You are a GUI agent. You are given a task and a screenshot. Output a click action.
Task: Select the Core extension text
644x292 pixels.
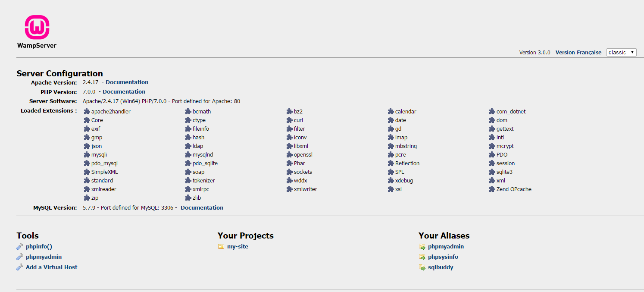click(x=97, y=120)
